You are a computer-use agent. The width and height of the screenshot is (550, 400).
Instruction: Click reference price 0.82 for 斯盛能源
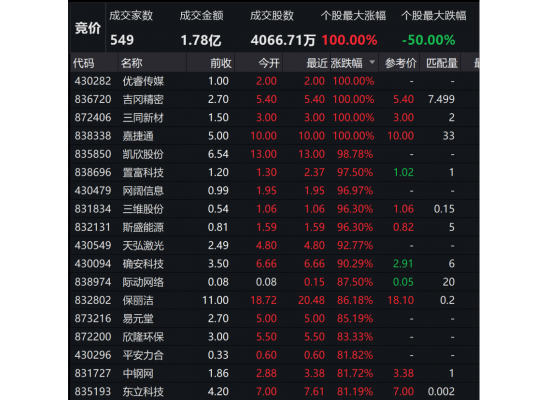(403, 227)
